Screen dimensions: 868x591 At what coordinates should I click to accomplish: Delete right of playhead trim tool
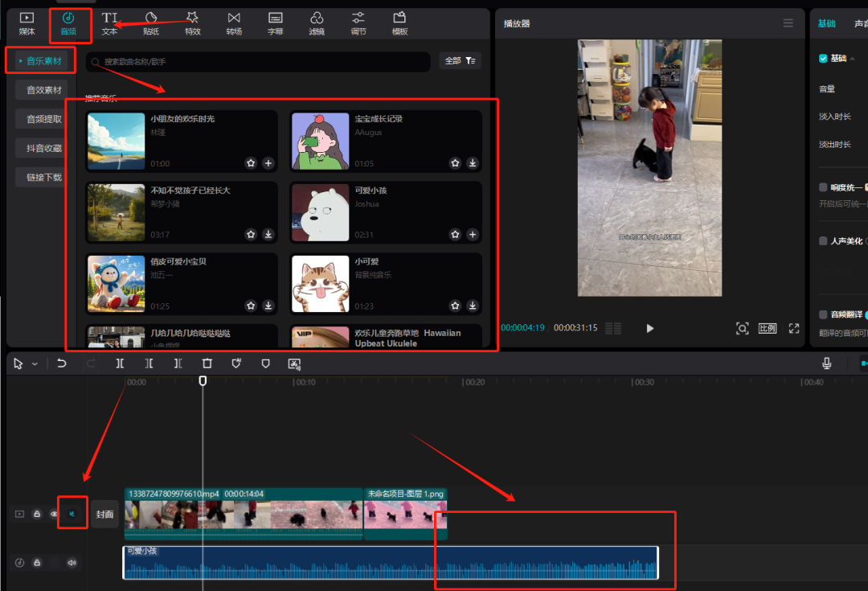pos(178,364)
